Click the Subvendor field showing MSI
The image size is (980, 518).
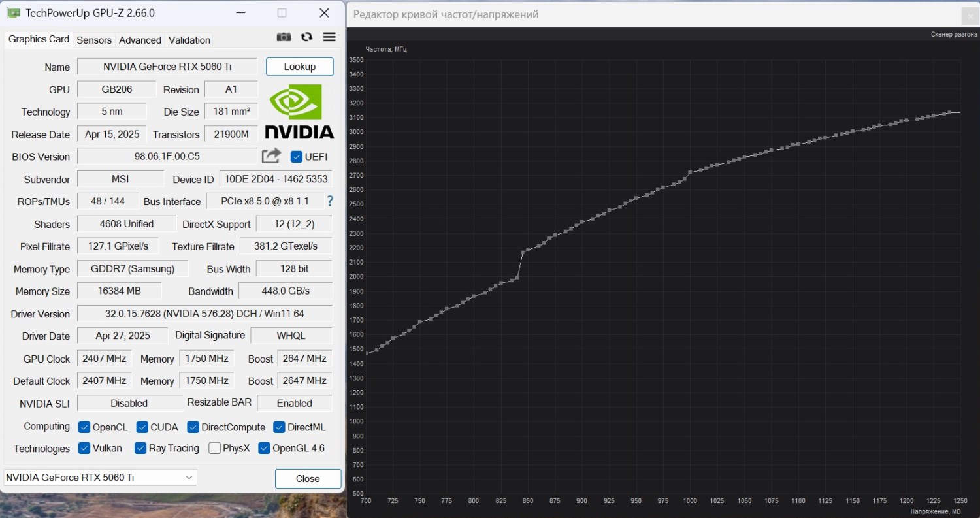120,179
